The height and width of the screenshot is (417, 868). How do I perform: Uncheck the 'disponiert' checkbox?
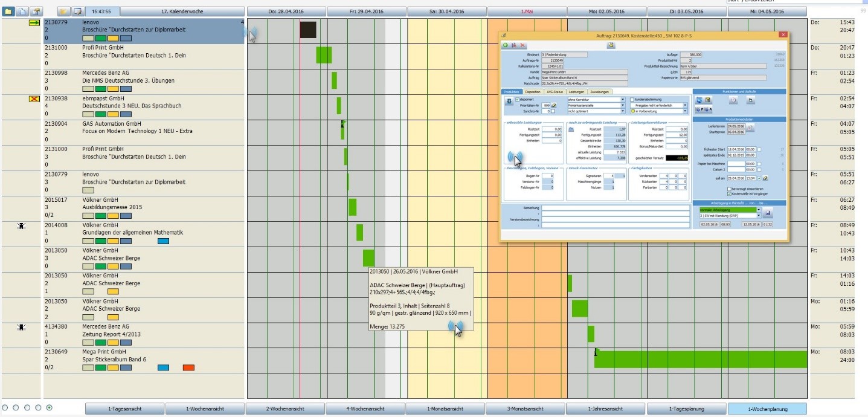(x=518, y=99)
